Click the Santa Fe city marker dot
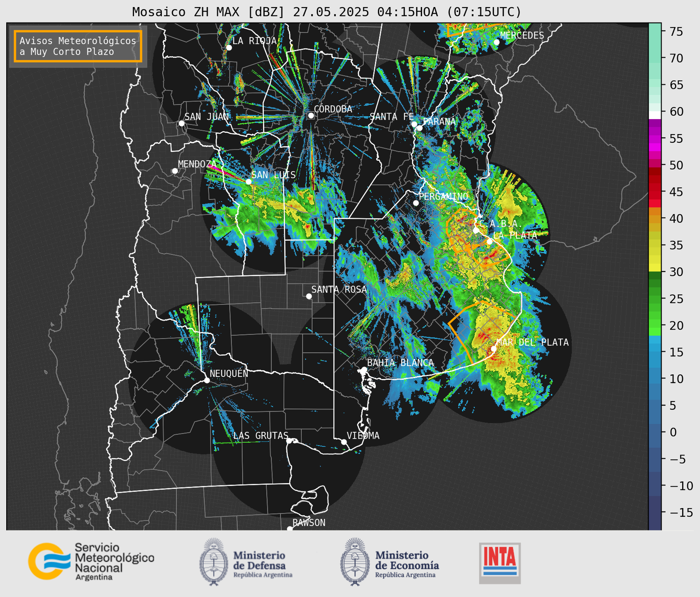The height and width of the screenshot is (597, 700). click(414, 124)
